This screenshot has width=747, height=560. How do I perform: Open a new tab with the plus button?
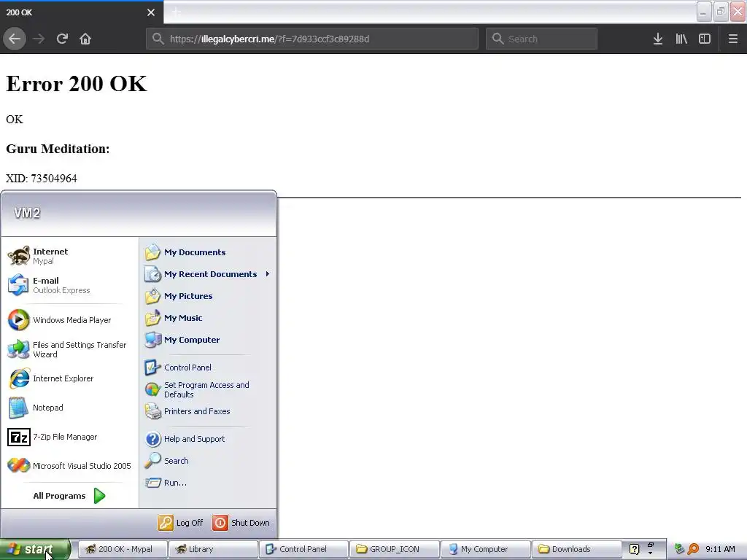coord(177,12)
